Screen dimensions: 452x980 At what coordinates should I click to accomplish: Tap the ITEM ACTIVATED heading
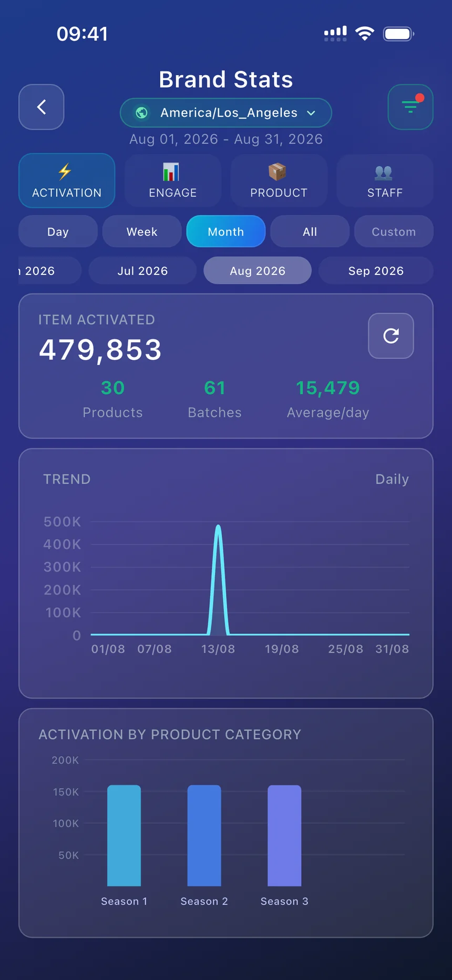click(x=97, y=320)
